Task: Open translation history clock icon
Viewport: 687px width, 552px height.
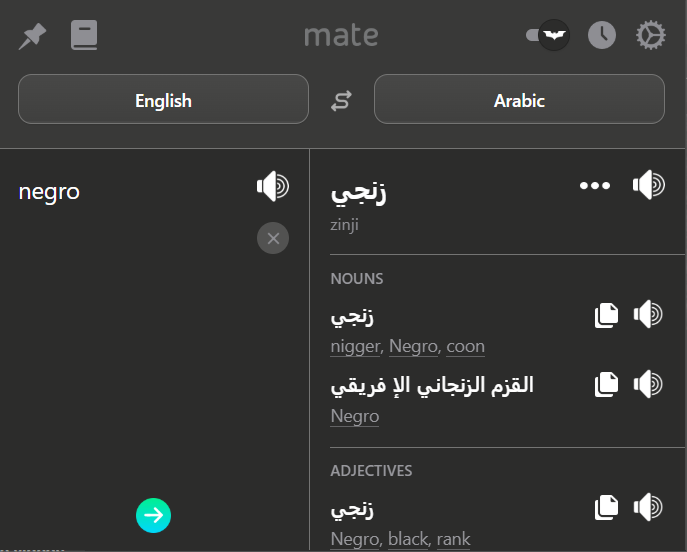Action: [602, 35]
